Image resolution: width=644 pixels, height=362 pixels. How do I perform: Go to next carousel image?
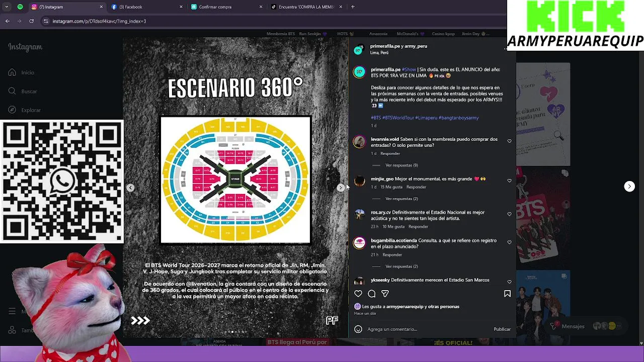(341, 188)
